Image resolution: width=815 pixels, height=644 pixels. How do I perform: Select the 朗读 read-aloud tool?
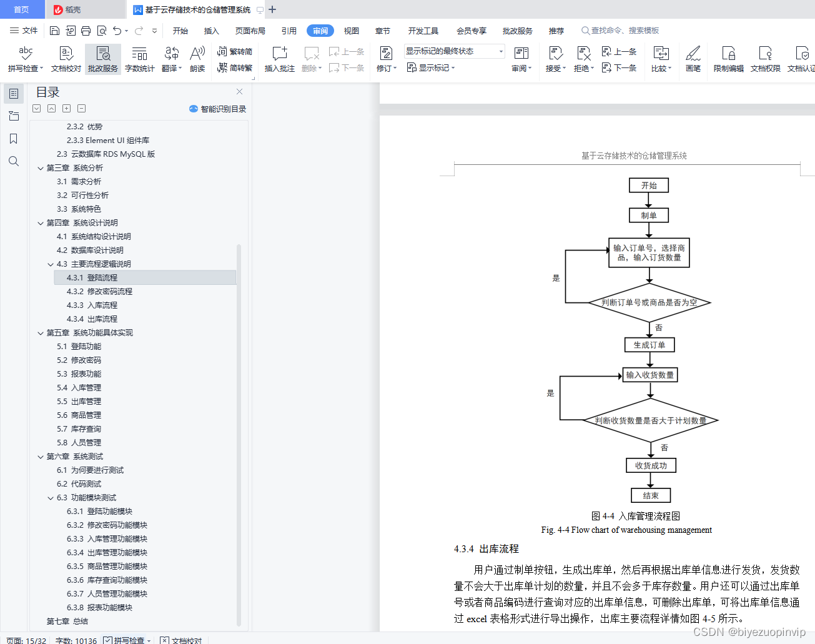coord(197,59)
